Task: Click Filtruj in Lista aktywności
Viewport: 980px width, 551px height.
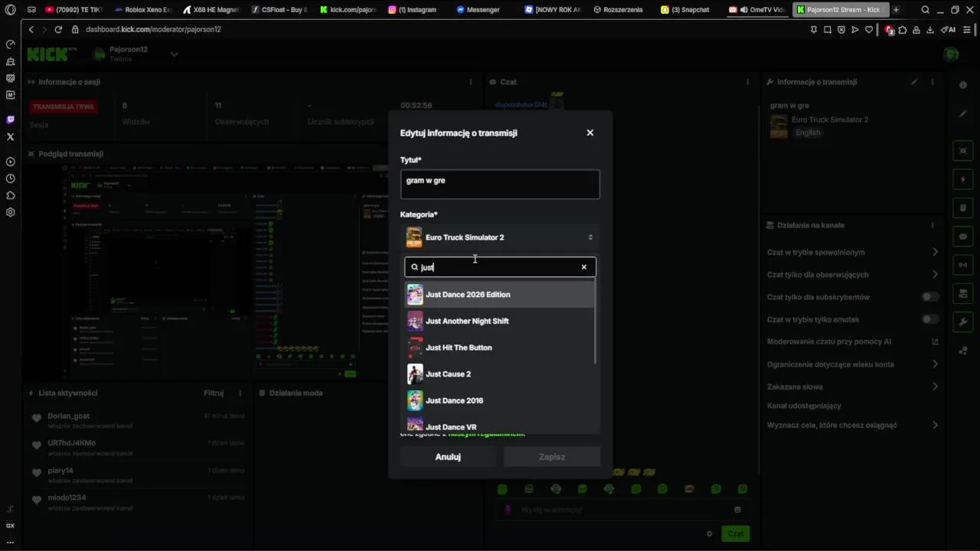Action: click(214, 393)
